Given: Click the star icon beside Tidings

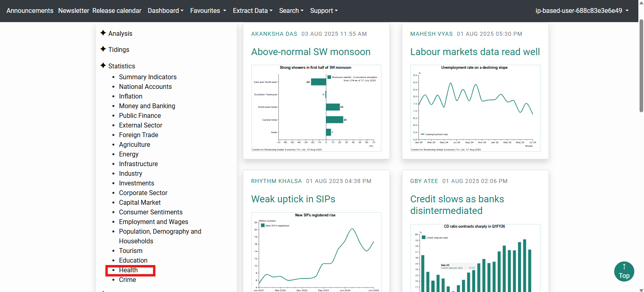Looking at the screenshot, I should 103,49.
